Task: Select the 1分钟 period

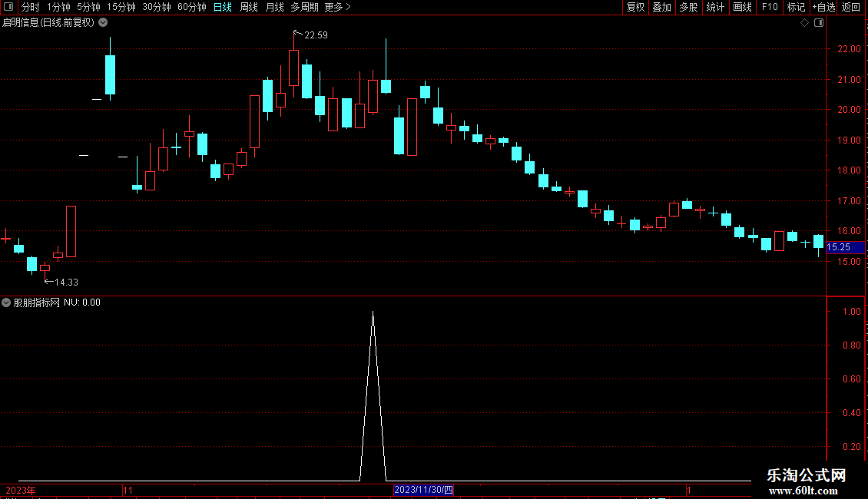Action: pos(58,7)
